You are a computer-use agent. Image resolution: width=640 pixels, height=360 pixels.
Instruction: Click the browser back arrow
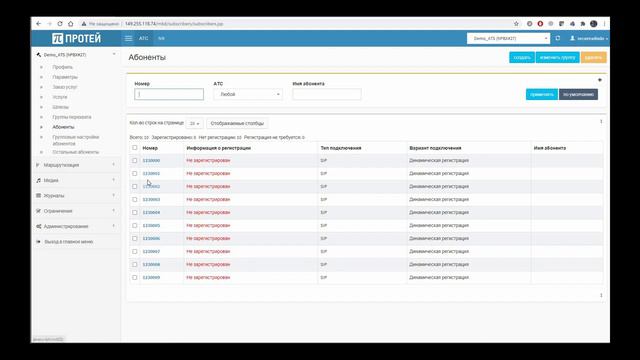[39, 24]
